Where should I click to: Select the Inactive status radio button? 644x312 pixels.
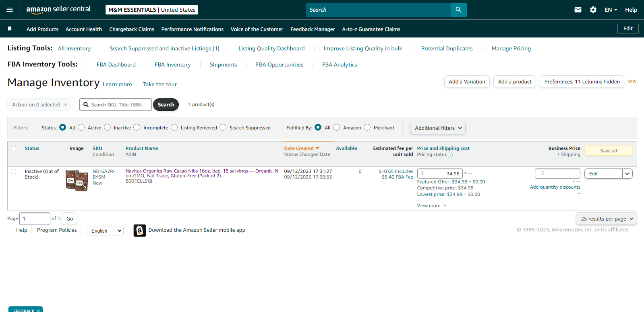tap(107, 127)
